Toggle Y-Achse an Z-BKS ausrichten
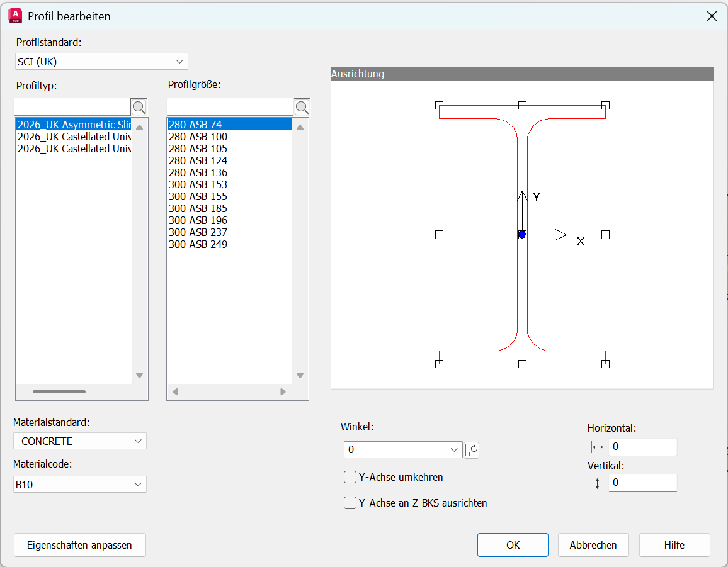Screen dimensions: 728x567 350,503
